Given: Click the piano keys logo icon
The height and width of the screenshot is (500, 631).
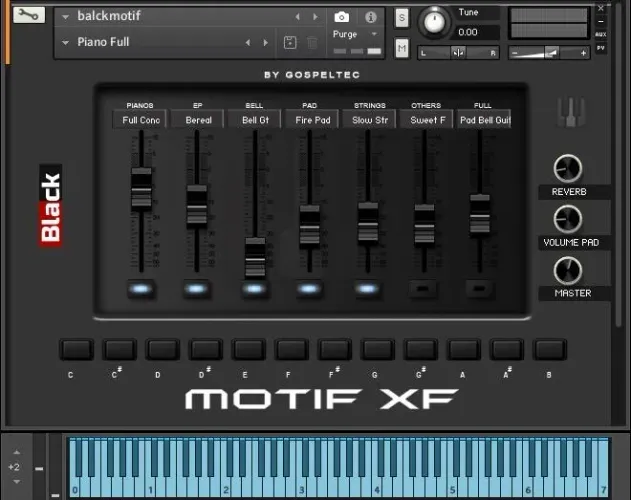Looking at the screenshot, I should coord(571,112).
